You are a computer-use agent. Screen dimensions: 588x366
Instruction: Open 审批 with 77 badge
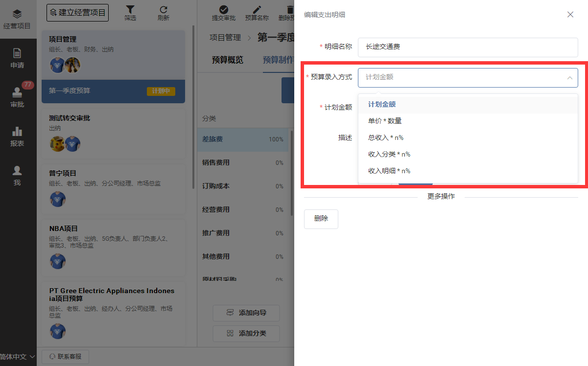click(17, 97)
